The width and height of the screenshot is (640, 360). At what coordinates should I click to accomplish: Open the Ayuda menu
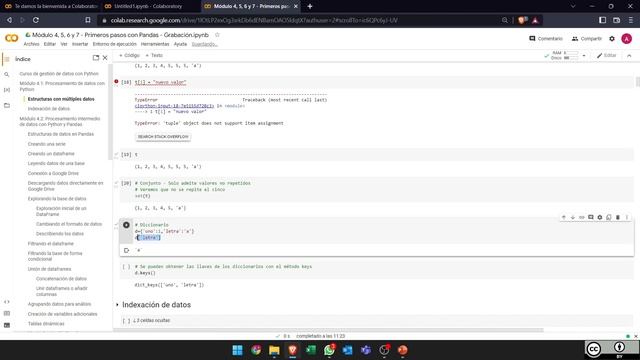point(180,44)
